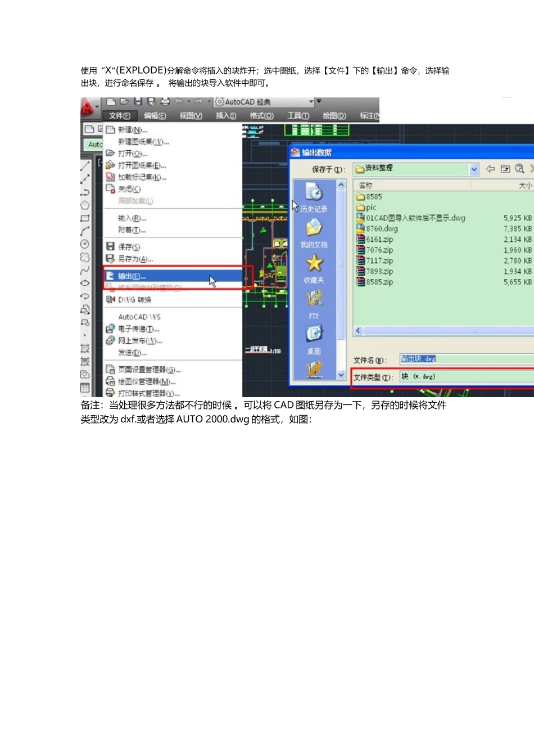Select the Polygon tool in draw toolbar
The height and width of the screenshot is (756, 534).
(85, 205)
